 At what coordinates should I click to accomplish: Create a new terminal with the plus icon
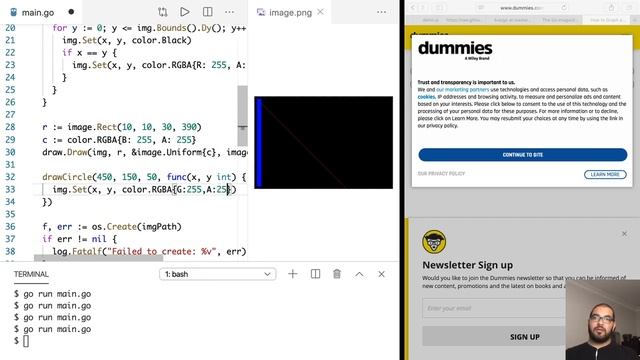pyautogui.click(x=293, y=274)
